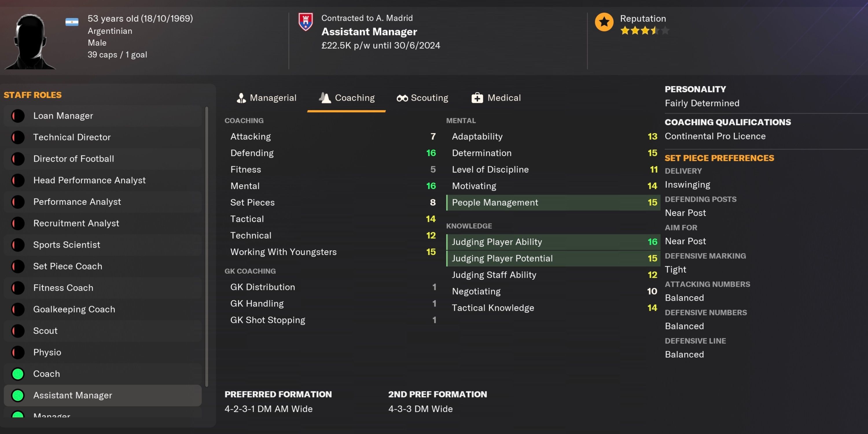Click the A. Madrid club badge
The height and width of the screenshot is (434, 868).
click(x=306, y=22)
